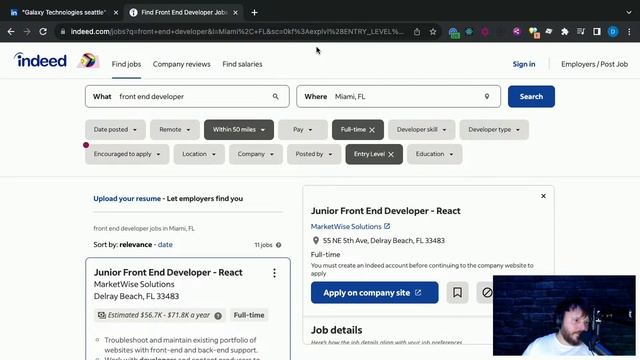
Task: Open Encouraged to apply dropdown
Action: pos(127,154)
